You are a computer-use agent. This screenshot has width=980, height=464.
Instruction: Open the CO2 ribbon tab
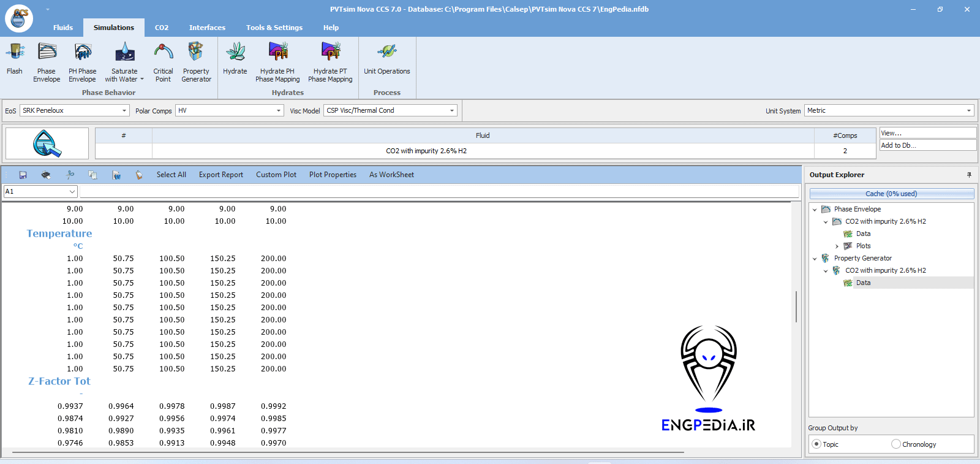point(162,28)
